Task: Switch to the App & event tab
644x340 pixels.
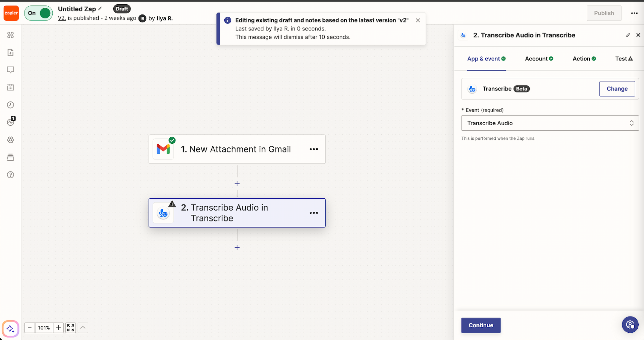Action: tap(486, 59)
